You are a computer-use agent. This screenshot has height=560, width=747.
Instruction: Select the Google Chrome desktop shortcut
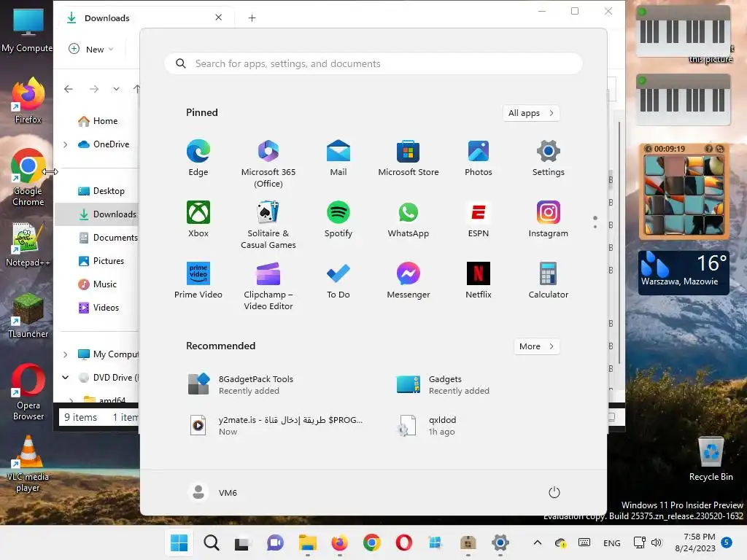[x=28, y=177]
